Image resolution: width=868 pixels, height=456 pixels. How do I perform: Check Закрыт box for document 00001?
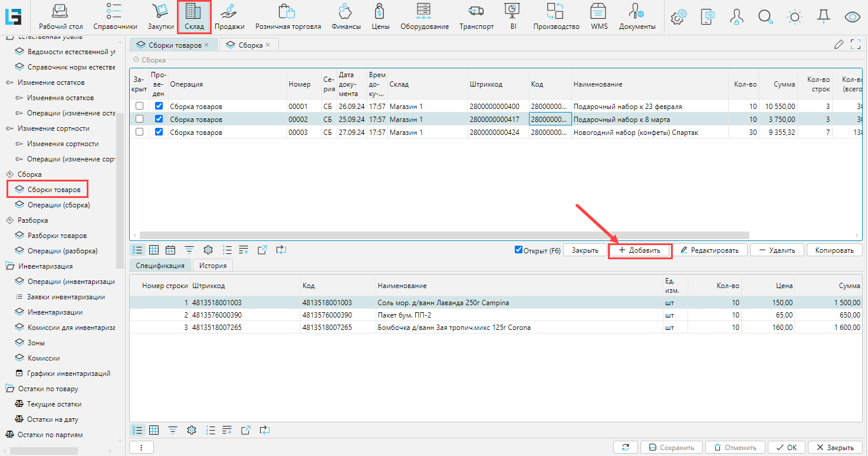pos(140,106)
